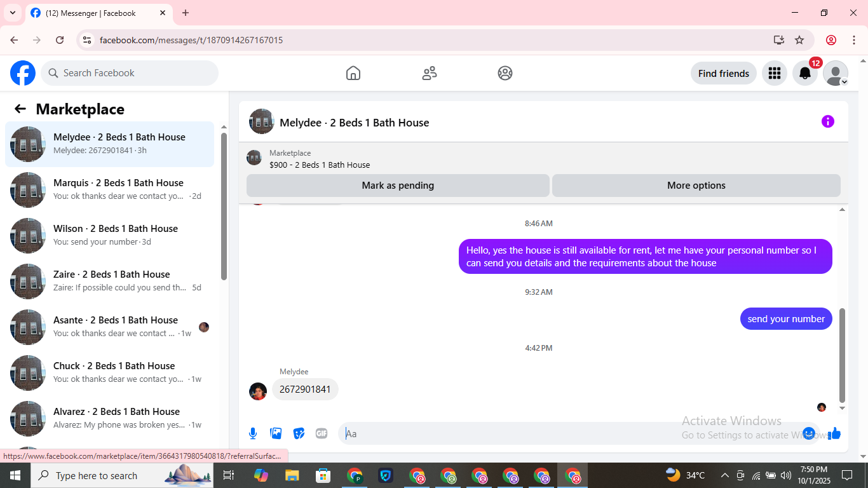Open the Chrome profile icon
Screen dimensions: 868x488
pos(831,40)
